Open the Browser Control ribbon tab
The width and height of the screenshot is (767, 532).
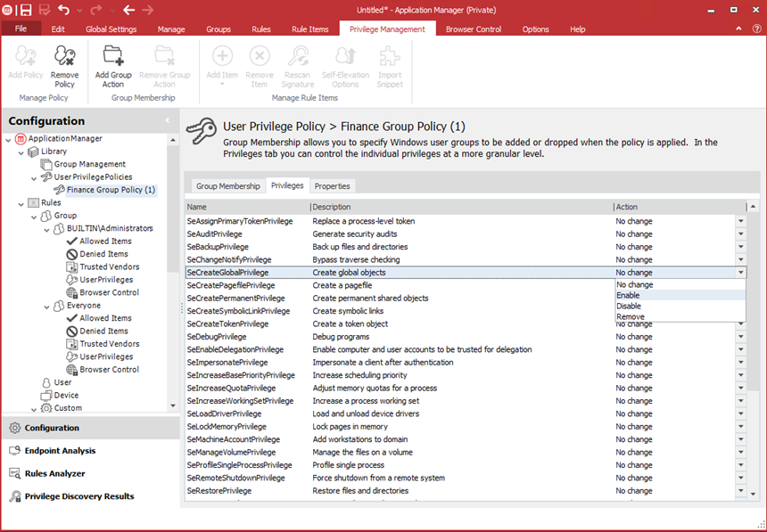(x=474, y=29)
